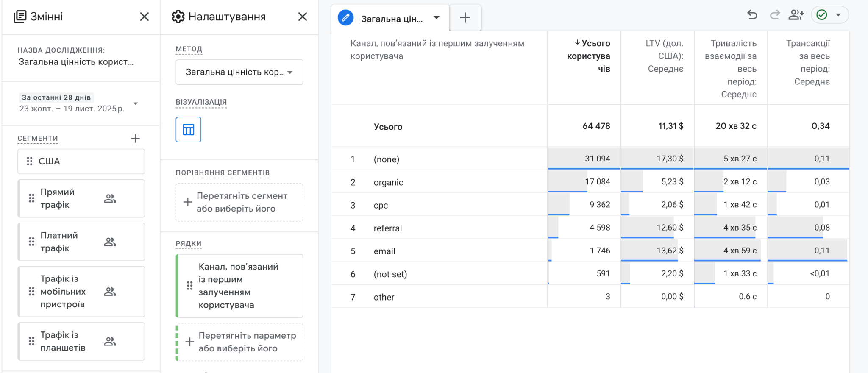
Task: Click the drag handle of США segment
Action: (30, 161)
